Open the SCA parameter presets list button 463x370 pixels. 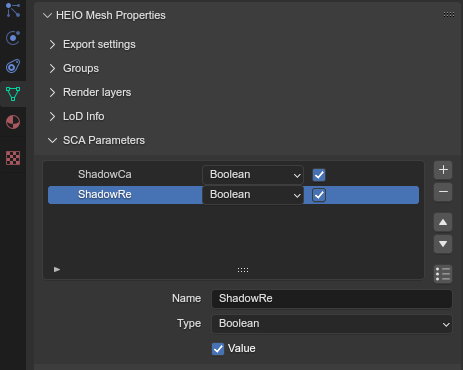click(x=443, y=274)
